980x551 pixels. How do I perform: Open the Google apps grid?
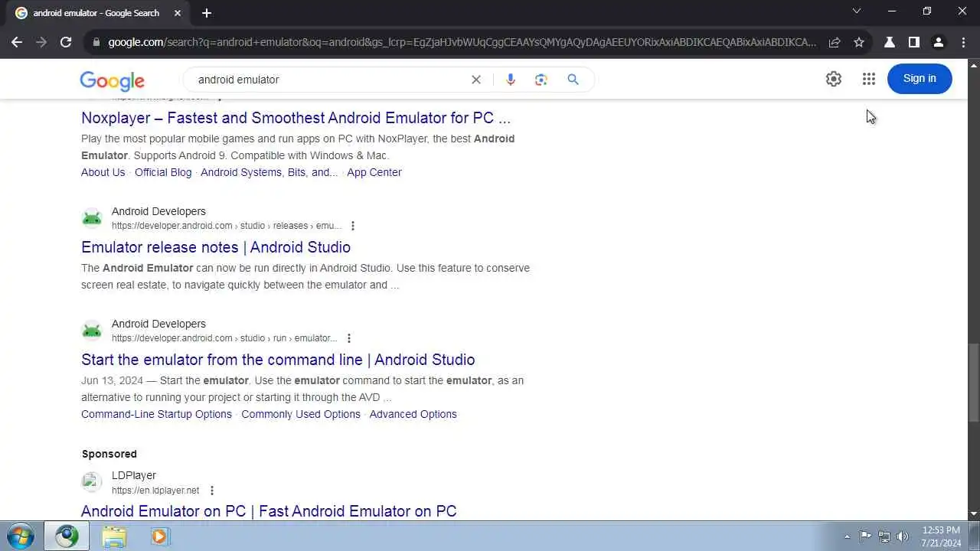(x=868, y=79)
